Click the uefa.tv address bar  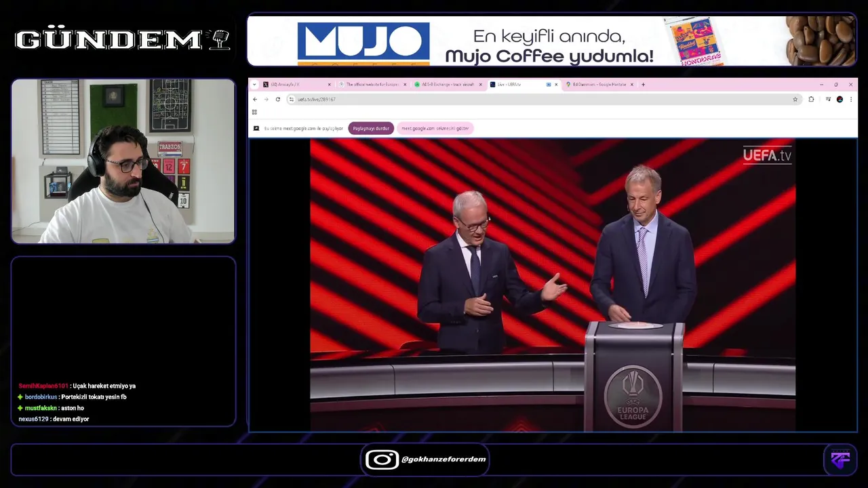click(544, 99)
